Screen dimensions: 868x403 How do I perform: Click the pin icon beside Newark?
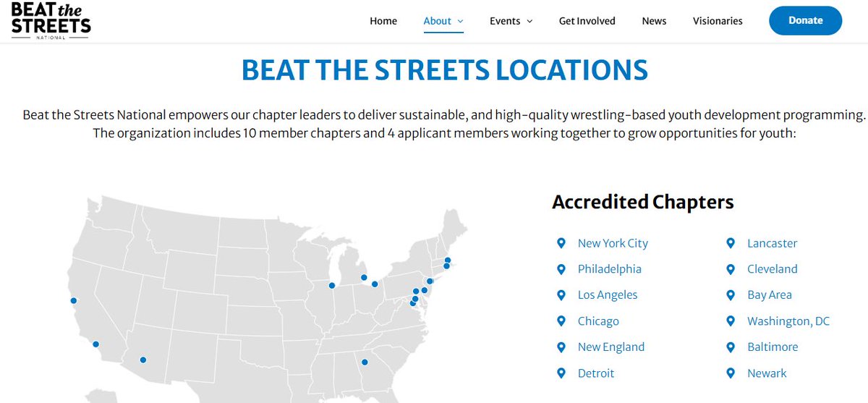731,373
